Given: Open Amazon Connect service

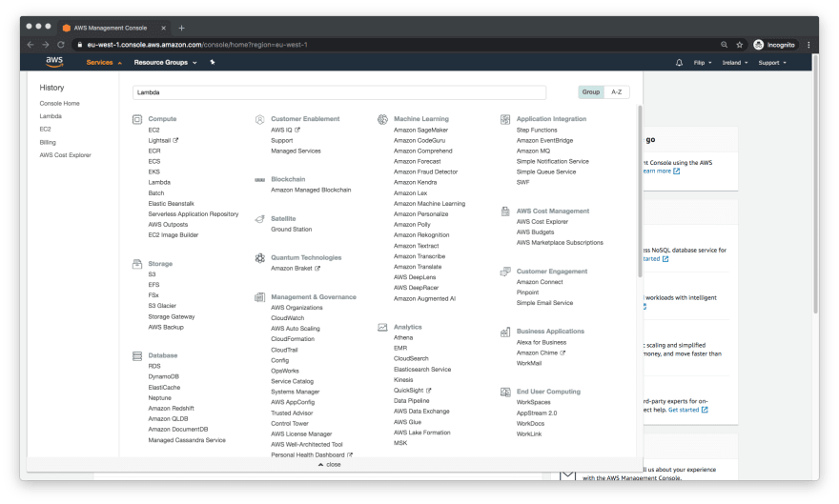Looking at the screenshot, I should (540, 282).
